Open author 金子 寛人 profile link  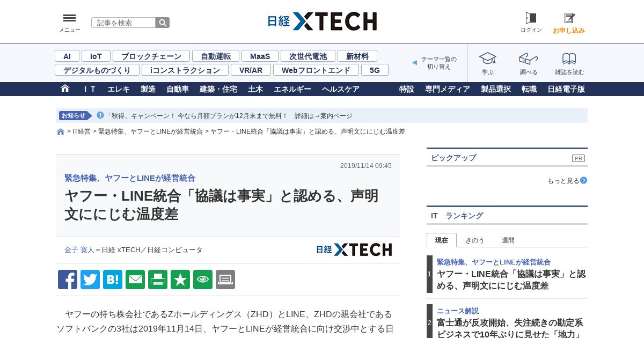(x=79, y=250)
